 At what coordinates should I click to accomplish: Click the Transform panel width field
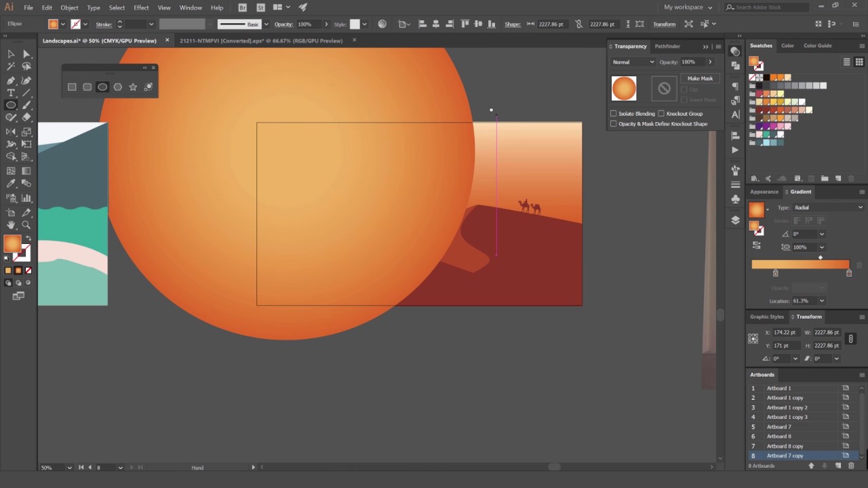827,333
